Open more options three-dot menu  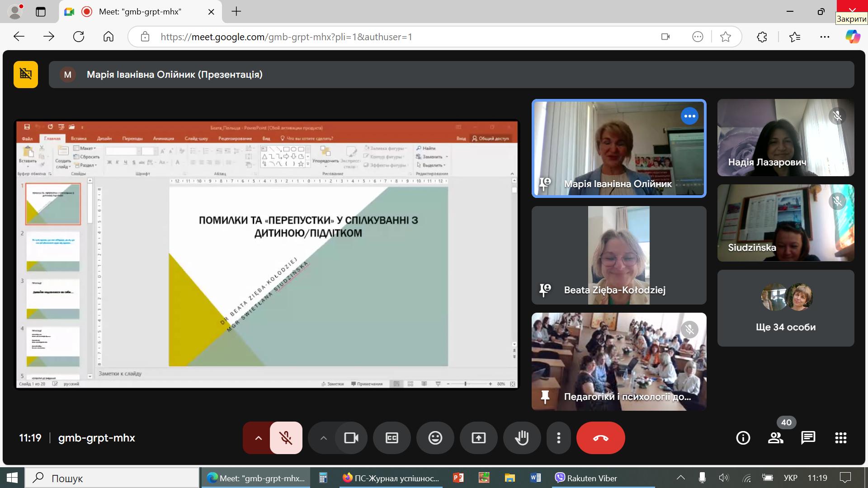coord(559,438)
